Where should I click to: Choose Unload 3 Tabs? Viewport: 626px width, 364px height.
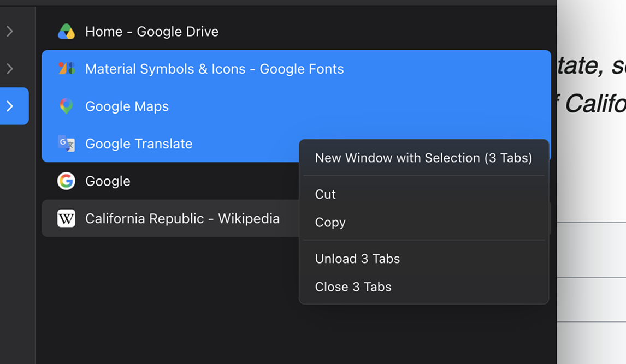click(x=423, y=259)
